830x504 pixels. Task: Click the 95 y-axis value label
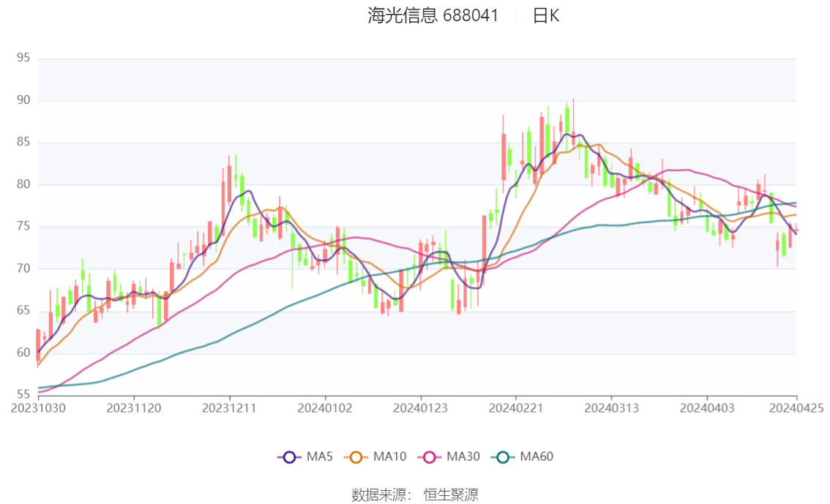point(23,58)
